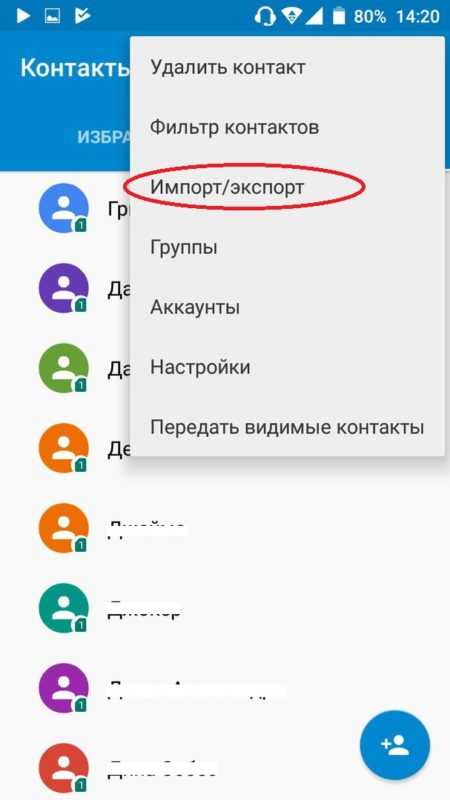
Task: Tap the violet contact avatar near bottom
Action: (63, 688)
